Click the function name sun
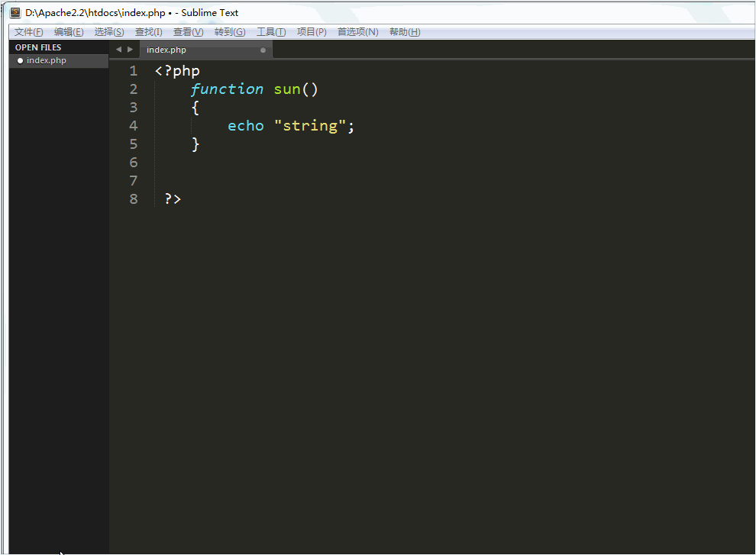 [x=287, y=89]
